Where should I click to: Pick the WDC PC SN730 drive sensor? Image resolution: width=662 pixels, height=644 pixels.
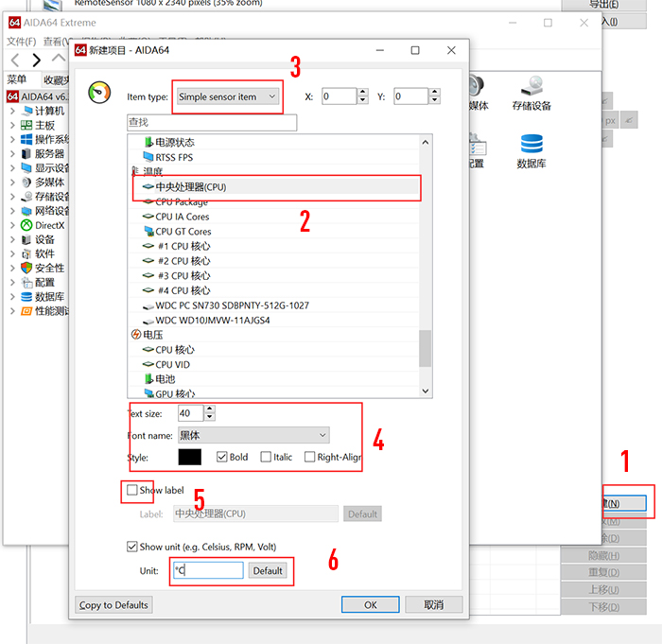[232, 305]
